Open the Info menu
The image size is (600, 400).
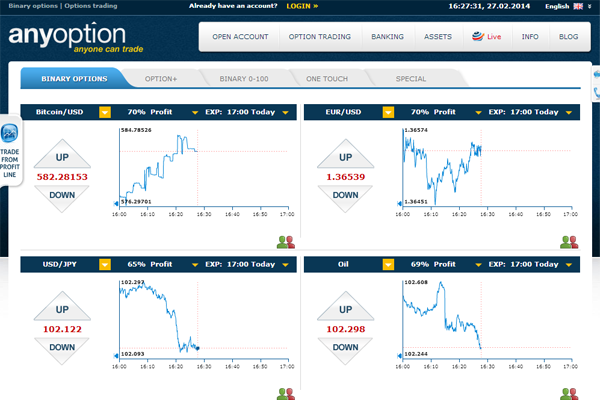point(530,37)
